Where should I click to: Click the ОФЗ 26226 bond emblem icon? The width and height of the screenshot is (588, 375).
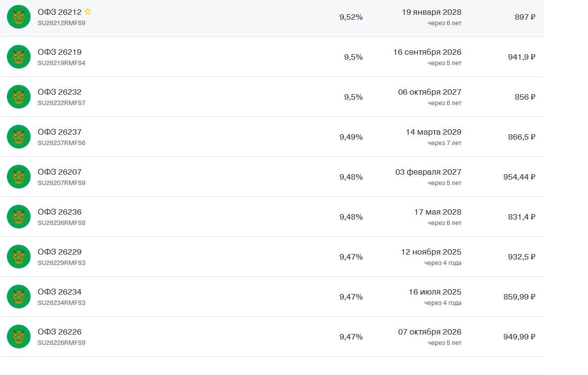click(x=19, y=337)
